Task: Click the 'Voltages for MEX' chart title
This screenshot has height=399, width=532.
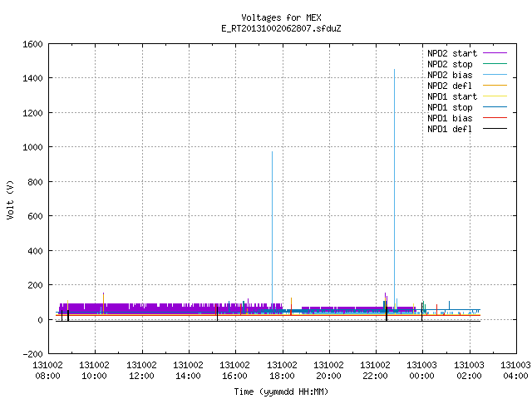Action: coord(281,17)
